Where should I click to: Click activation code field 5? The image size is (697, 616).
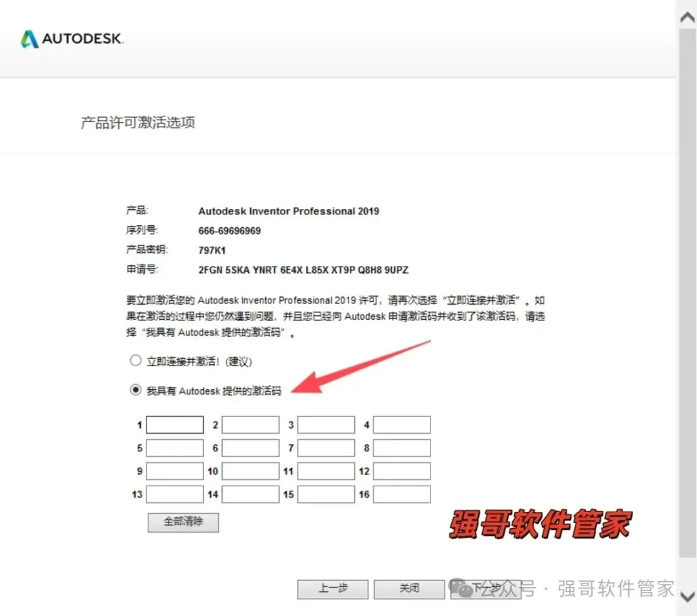coord(175,448)
